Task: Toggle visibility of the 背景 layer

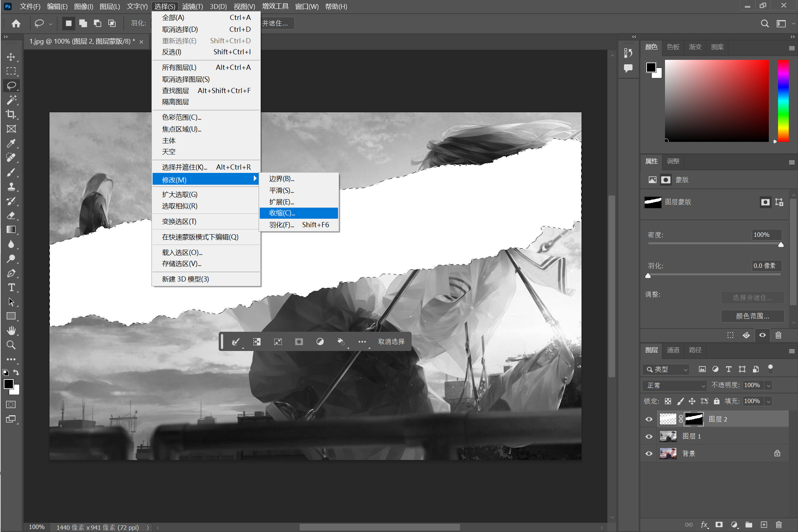Action: (649, 454)
